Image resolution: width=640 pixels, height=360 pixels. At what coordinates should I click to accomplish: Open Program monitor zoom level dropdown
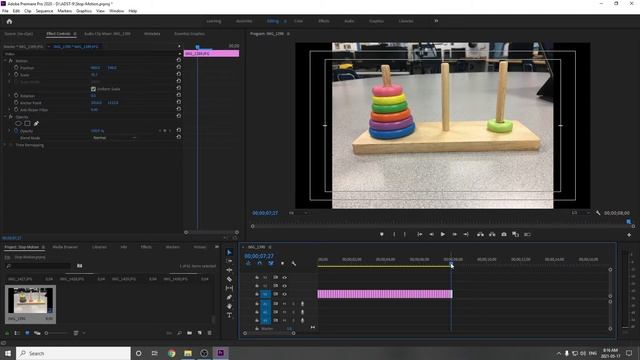(x=299, y=213)
